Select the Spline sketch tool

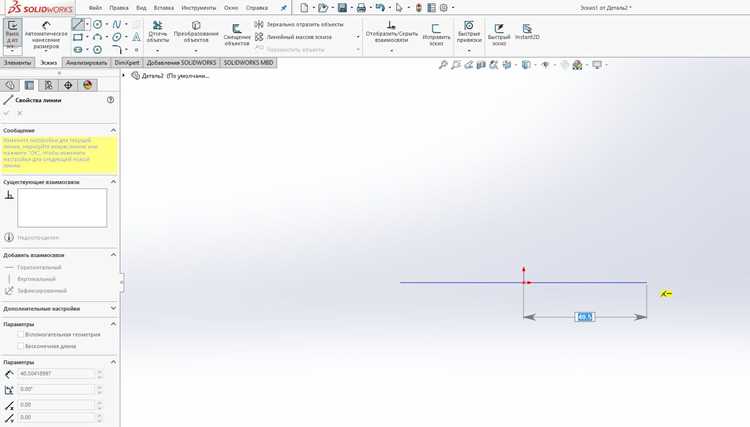(117, 24)
